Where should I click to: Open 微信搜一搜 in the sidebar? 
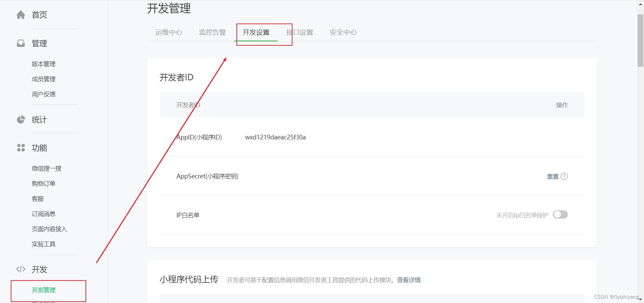coord(47,168)
